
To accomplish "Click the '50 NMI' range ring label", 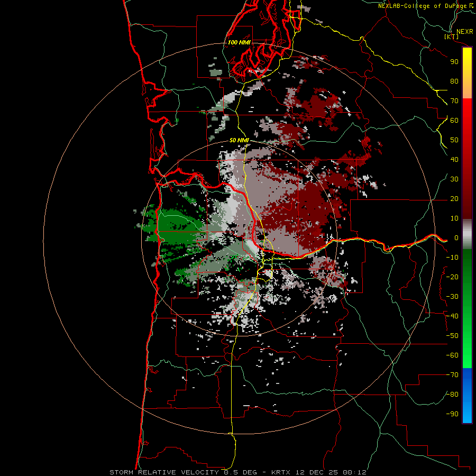I will 239,140.
